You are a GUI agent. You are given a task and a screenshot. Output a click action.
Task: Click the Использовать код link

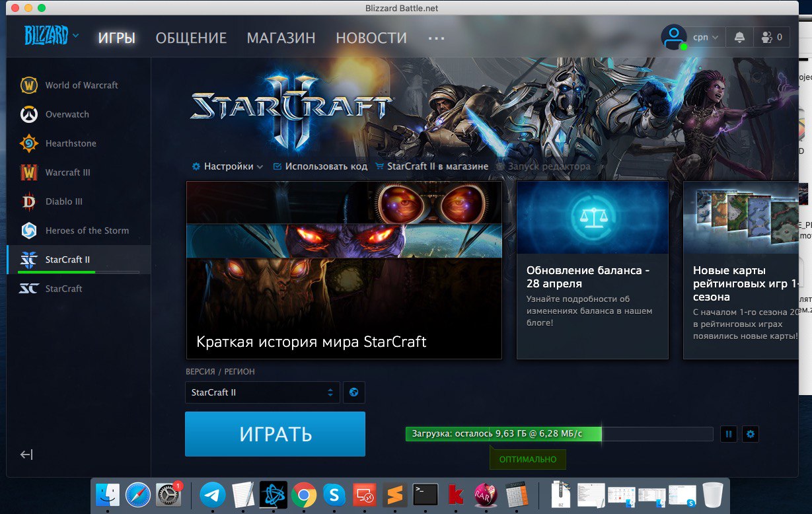coord(320,166)
